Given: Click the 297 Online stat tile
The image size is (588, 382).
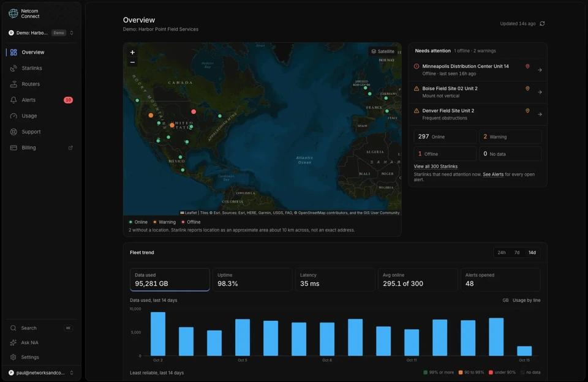Looking at the screenshot, I should click(x=445, y=137).
